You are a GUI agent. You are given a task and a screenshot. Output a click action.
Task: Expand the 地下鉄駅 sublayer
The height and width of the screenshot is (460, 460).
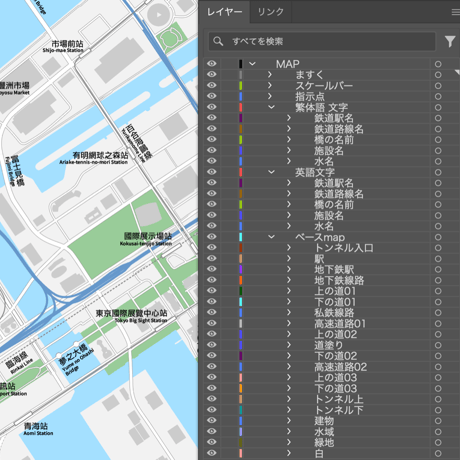coord(289,269)
